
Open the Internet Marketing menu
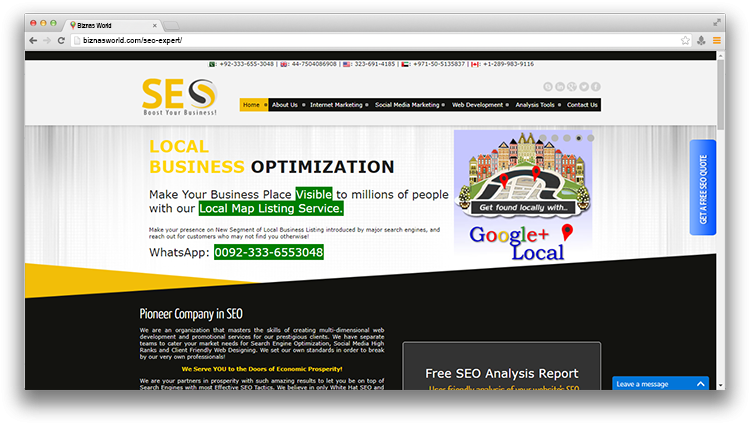[x=336, y=105]
